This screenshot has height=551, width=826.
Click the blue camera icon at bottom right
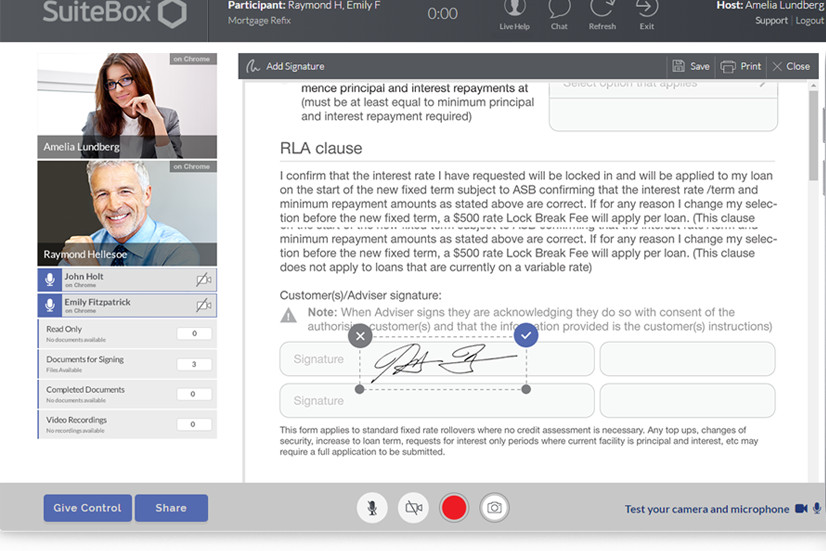pyautogui.click(x=801, y=508)
